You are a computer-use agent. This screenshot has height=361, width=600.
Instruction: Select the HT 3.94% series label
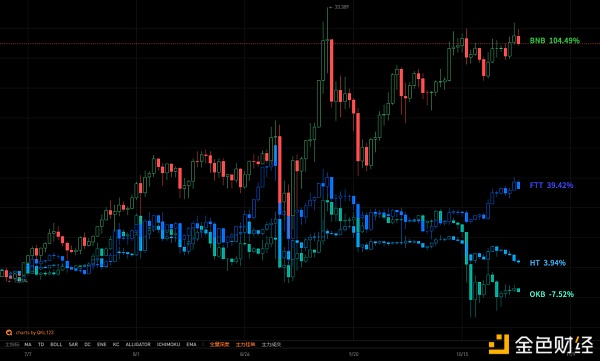click(x=548, y=263)
